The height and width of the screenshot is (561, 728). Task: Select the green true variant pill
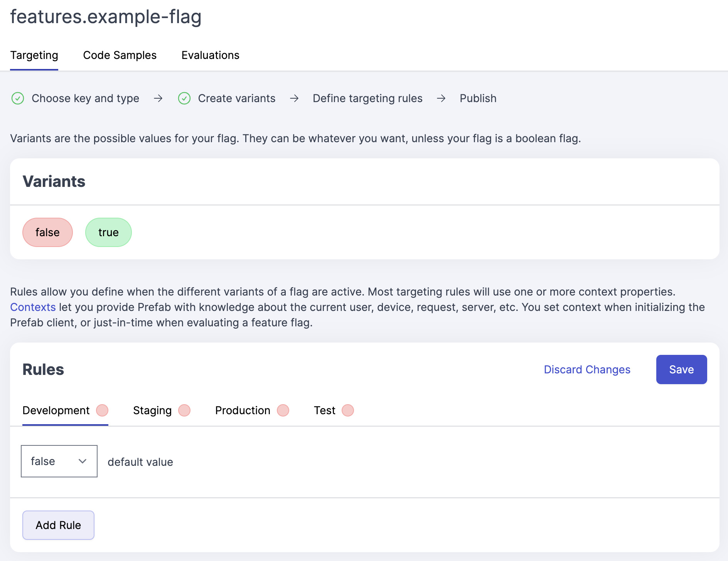pos(108,232)
